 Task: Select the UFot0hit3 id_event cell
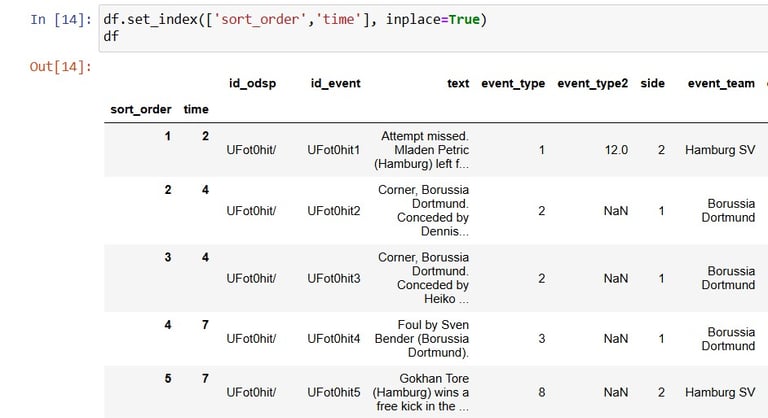tap(334, 278)
